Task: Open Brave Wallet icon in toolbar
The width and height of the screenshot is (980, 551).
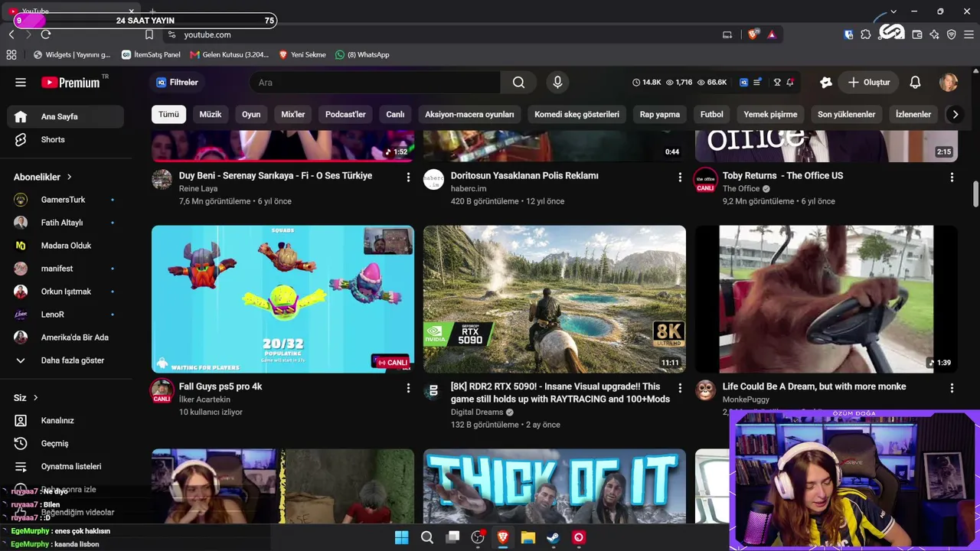Action: 917,34
